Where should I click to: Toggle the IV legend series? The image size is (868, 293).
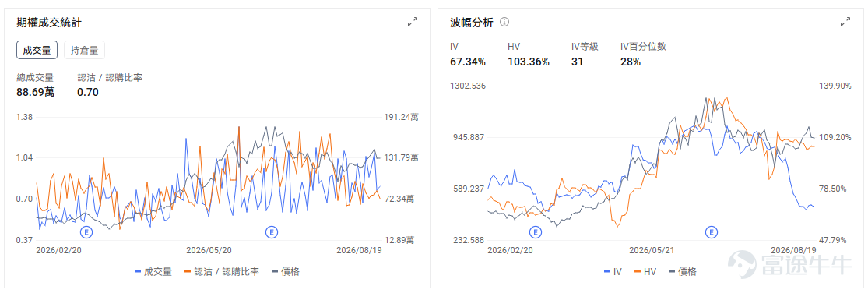[x=613, y=271]
